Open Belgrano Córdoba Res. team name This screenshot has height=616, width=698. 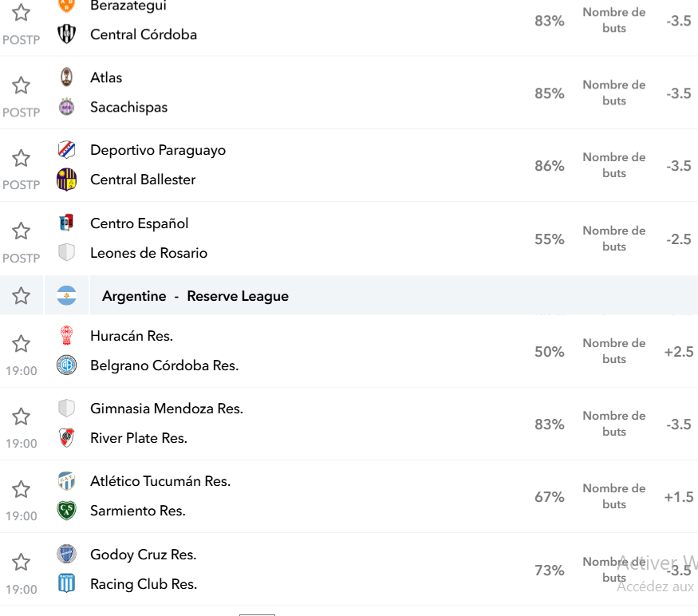point(164,365)
